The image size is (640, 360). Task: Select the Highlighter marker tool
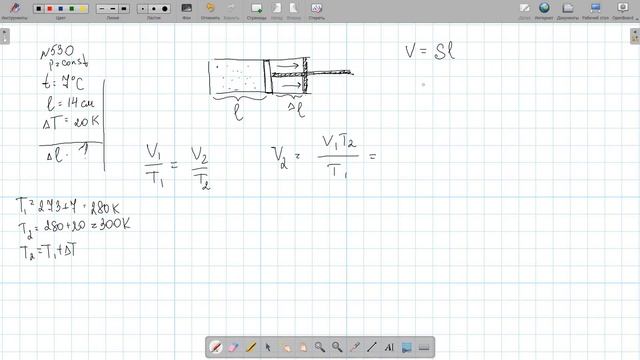tap(251, 347)
